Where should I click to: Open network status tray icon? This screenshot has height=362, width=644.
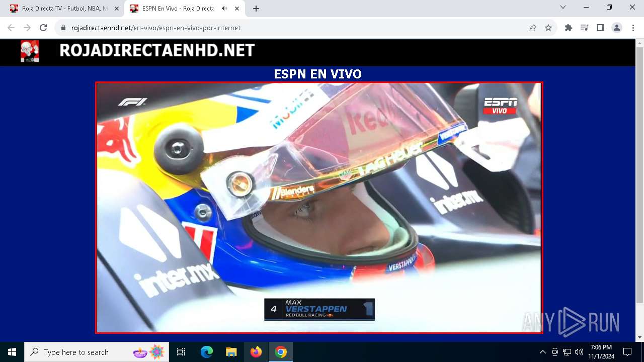(567, 352)
